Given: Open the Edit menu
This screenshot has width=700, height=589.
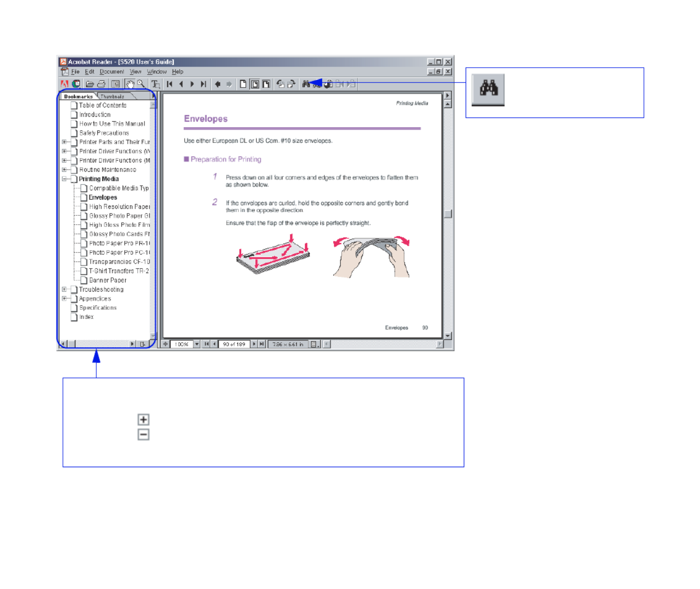Looking at the screenshot, I should coord(89,72).
